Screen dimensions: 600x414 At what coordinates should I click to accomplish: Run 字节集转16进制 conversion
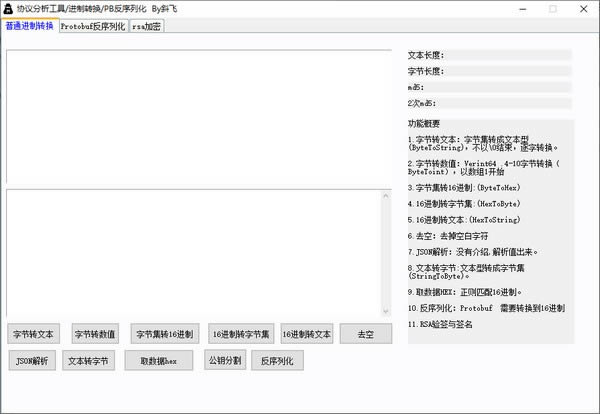pyautogui.click(x=165, y=334)
